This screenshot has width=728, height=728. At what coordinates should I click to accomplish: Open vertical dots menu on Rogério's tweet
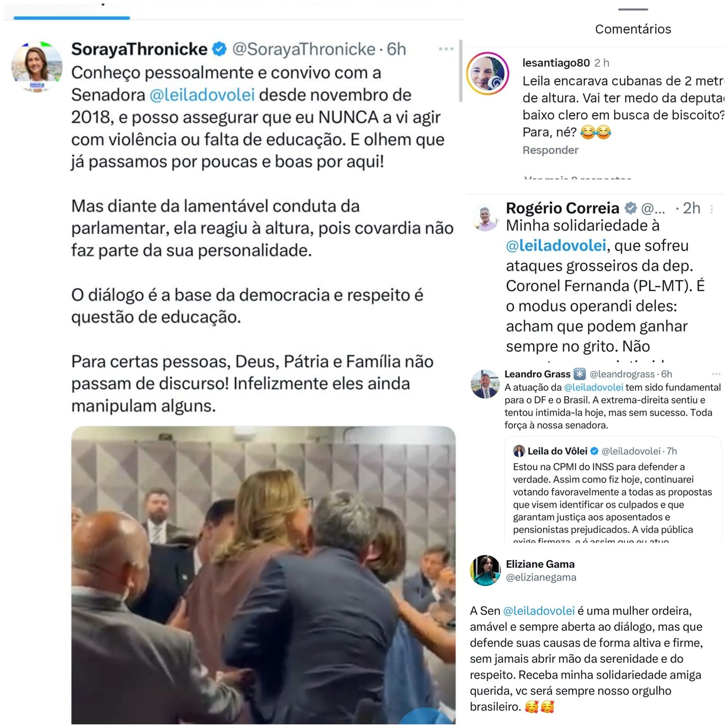coord(712,209)
